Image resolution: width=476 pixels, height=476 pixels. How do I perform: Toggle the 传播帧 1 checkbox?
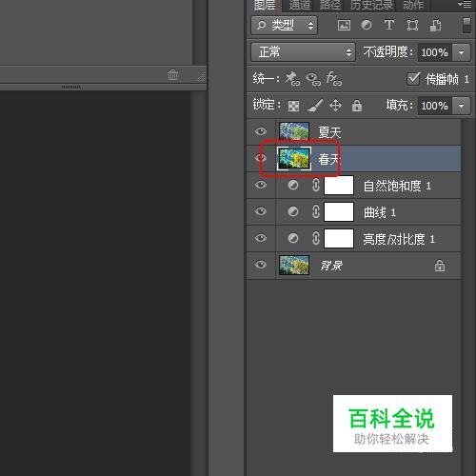click(413, 79)
